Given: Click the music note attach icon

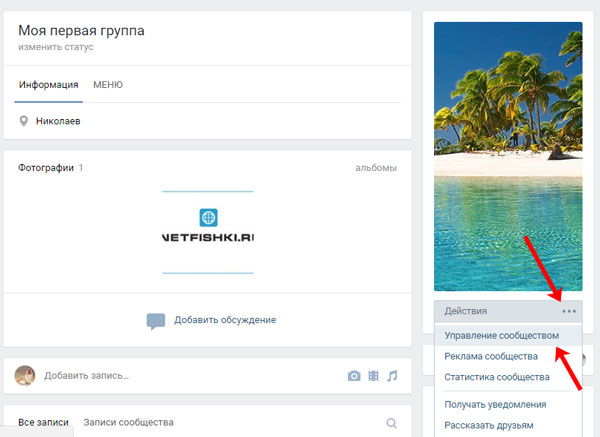Looking at the screenshot, I should pos(392,376).
